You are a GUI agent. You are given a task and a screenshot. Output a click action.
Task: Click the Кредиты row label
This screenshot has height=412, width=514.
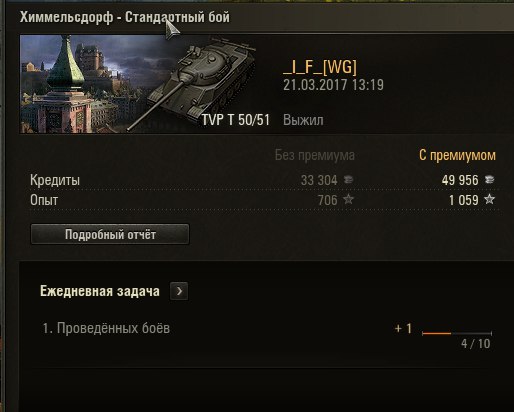(55, 180)
